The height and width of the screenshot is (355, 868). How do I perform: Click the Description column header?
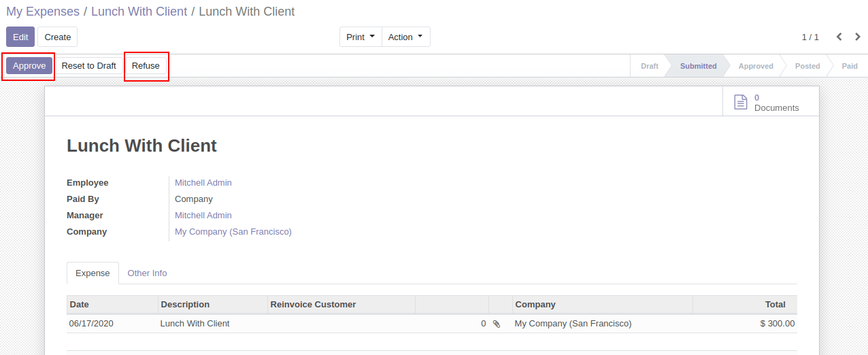(213, 305)
